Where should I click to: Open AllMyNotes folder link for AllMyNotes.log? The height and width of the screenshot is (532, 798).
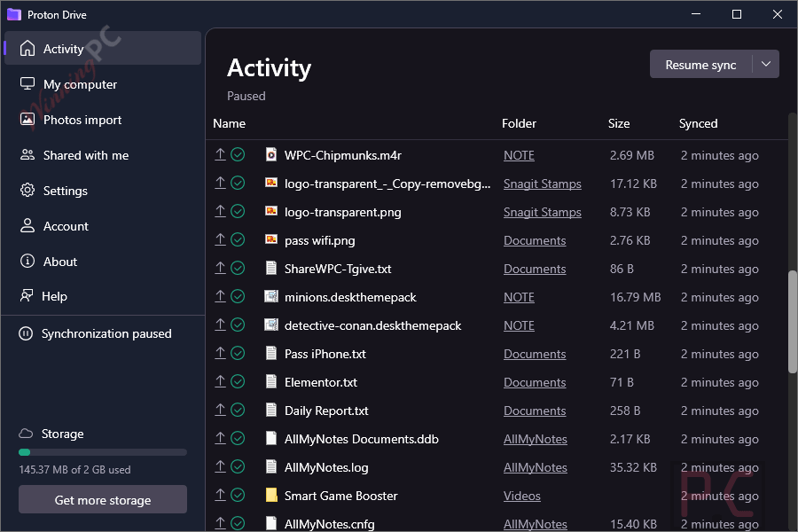coord(536,467)
